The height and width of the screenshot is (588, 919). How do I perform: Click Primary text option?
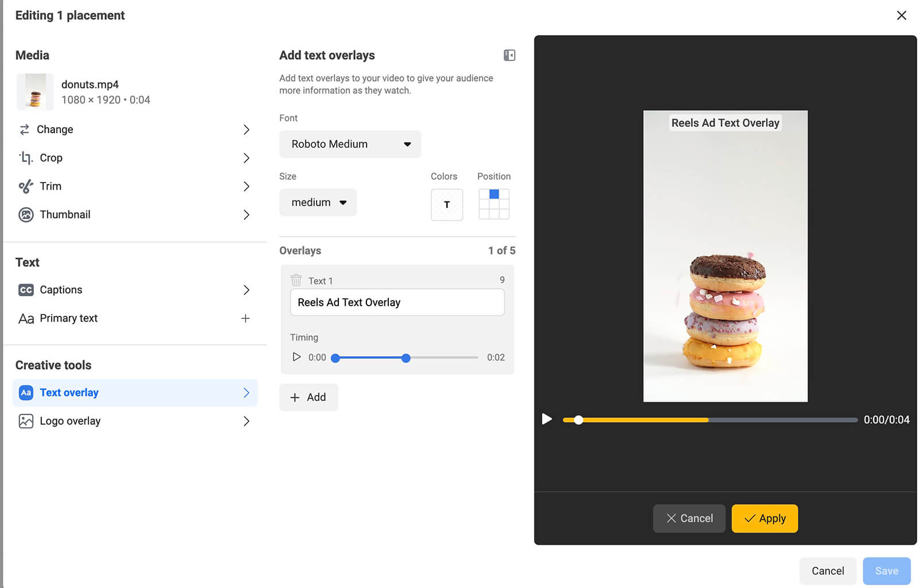(135, 318)
